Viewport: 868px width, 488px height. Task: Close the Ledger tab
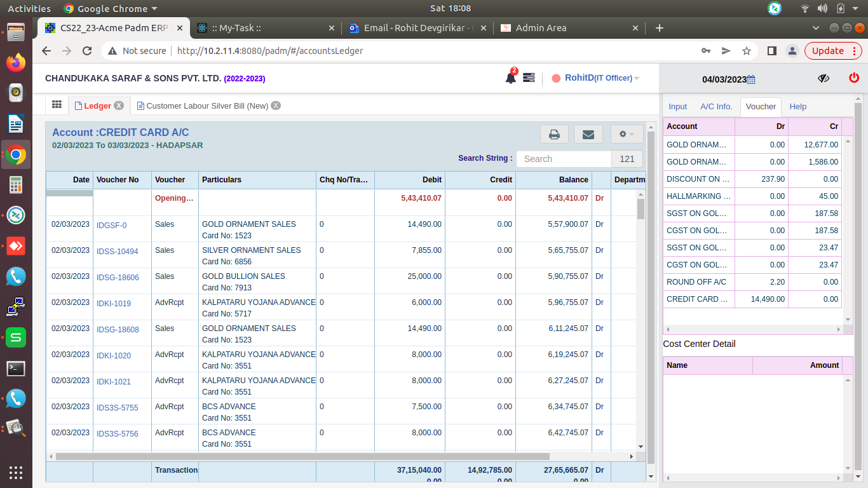[x=119, y=106]
